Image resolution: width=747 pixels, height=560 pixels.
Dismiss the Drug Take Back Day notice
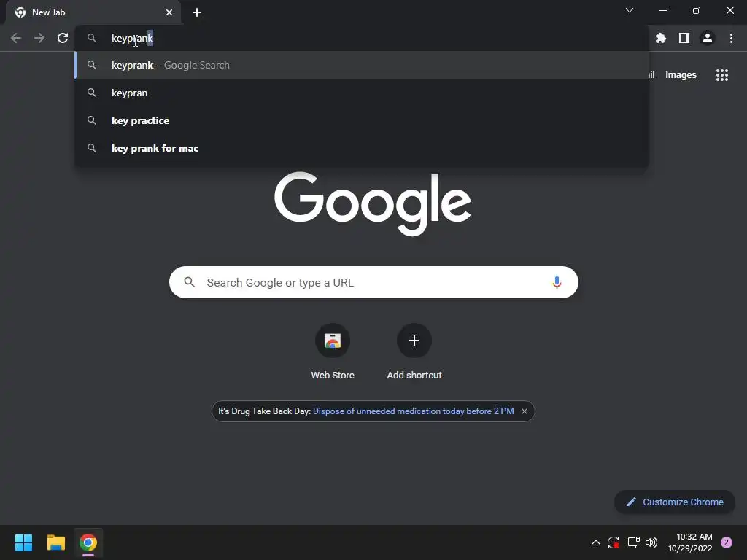524,411
